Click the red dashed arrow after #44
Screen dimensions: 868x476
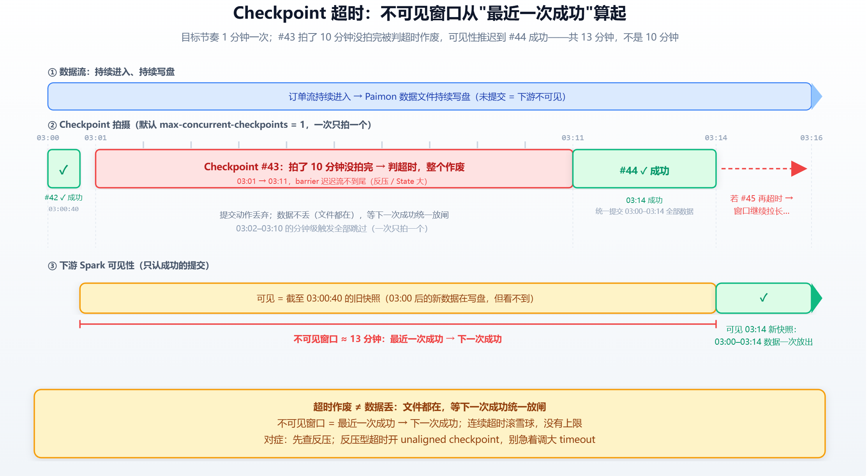point(764,169)
